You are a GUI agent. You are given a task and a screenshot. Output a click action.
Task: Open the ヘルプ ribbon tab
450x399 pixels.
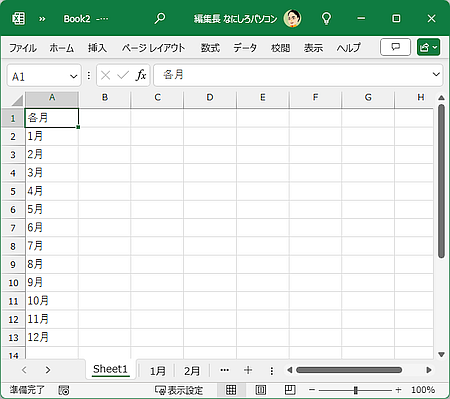coord(348,48)
